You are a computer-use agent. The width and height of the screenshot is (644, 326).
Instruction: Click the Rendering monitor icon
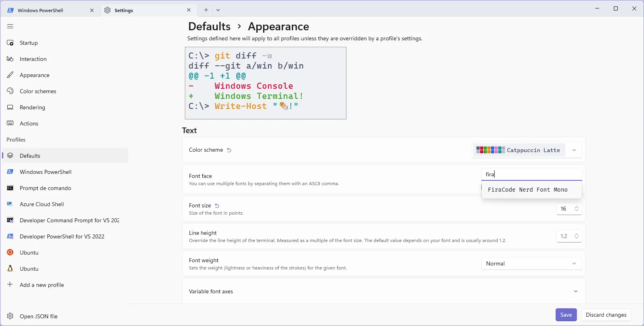tap(10, 107)
